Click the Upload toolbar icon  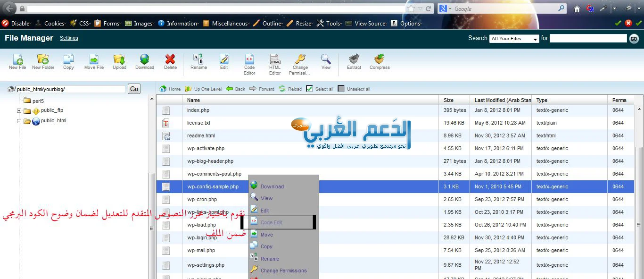pos(119,61)
